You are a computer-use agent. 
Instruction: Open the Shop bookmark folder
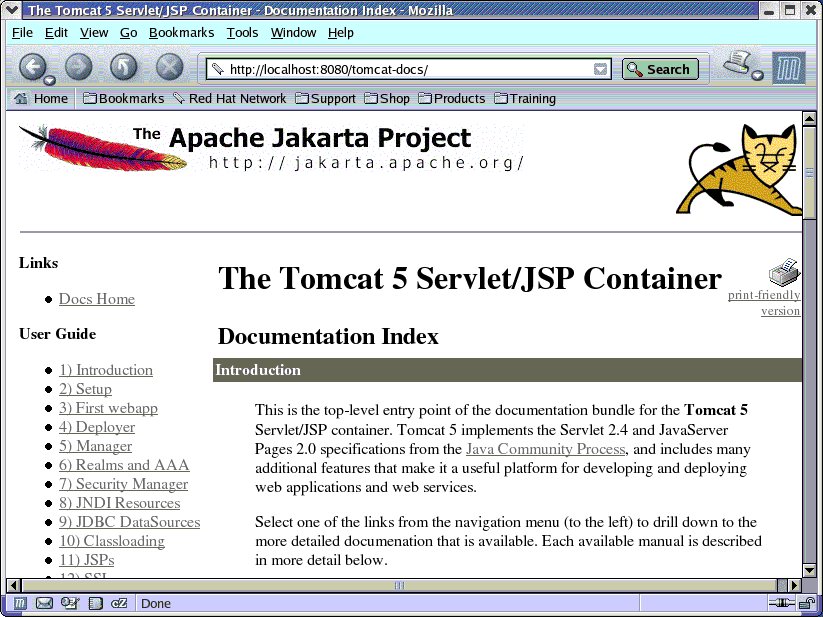coord(387,99)
